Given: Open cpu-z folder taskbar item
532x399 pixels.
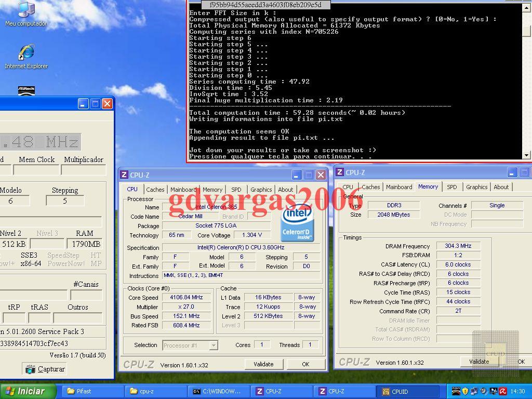Looking at the screenshot, I should point(155,391).
